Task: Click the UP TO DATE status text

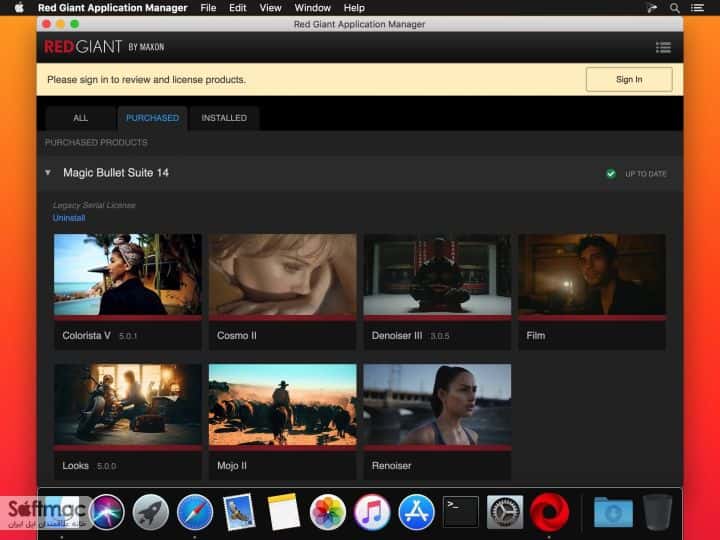Action: point(646,174)
